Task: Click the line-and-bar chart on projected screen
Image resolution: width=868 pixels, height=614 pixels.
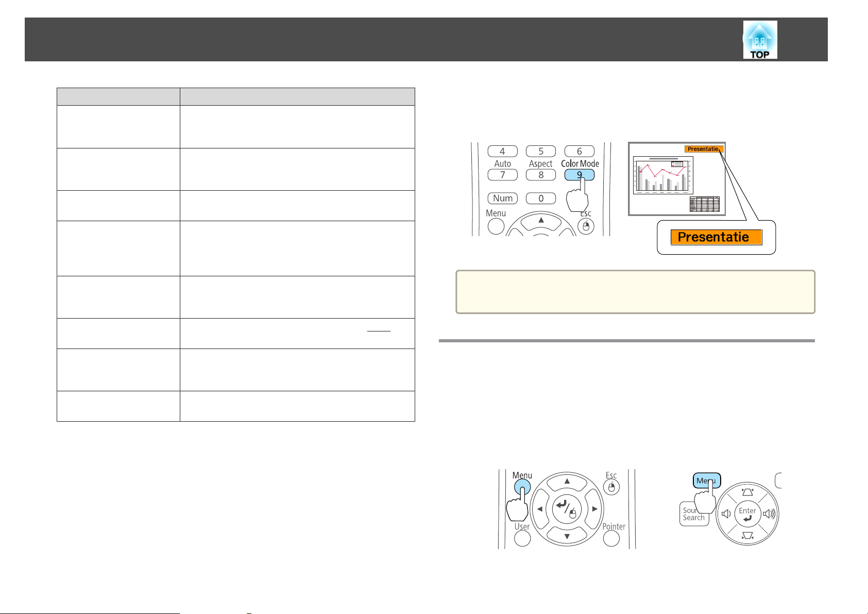Action: [663, 175]
